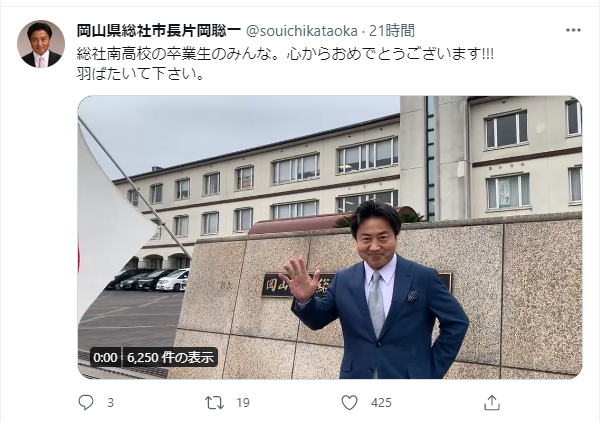The width and height of the screenshot is (602, 422).
Task: Click the reply count 3
Action: coord(111,403)
